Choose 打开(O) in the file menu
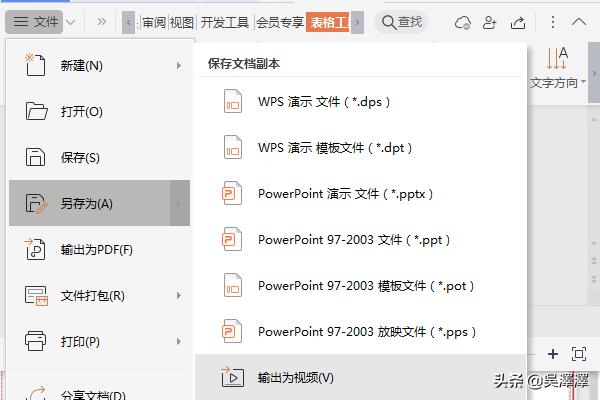The width and height of the screenshot is (600, 400). [99, 111]
